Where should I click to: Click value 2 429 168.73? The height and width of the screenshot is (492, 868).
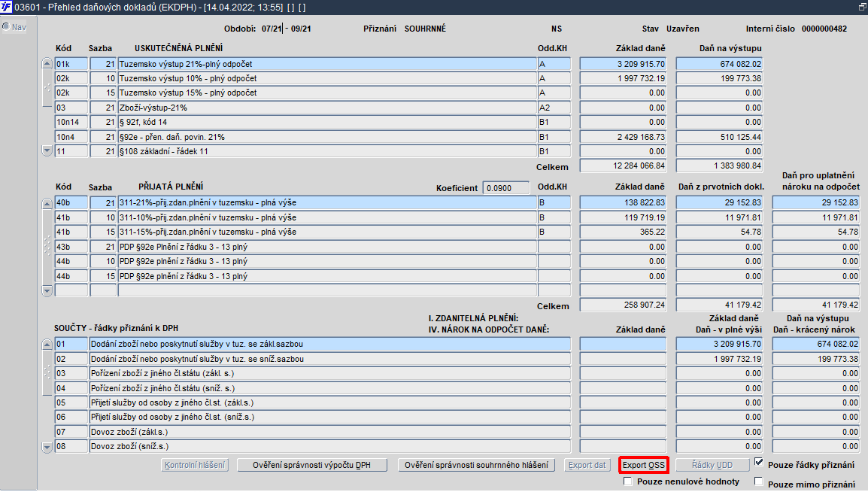click(623, 137)
